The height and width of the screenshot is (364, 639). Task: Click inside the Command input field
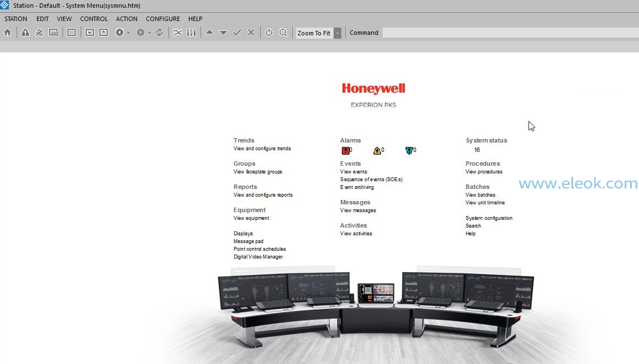pyautogui.click(x=511, y=33)
